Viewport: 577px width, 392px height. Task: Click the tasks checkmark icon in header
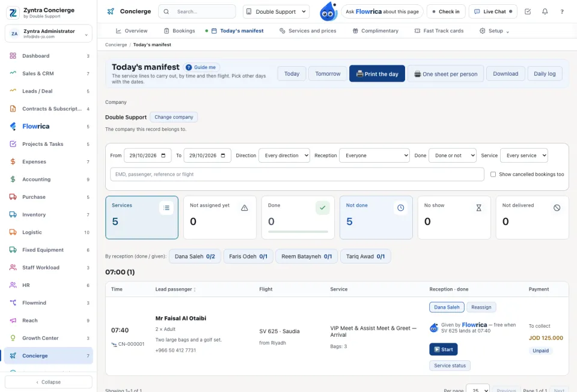(x=527, y=11)
